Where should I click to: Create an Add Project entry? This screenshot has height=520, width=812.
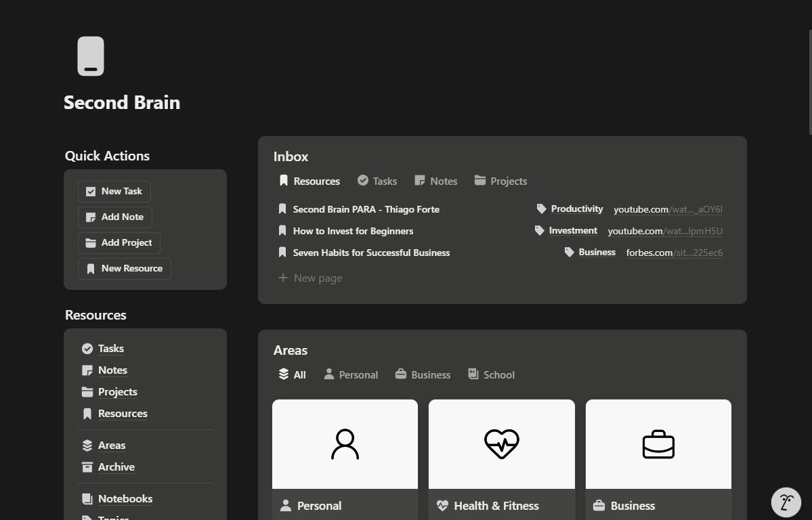click(x=119, y=243)
